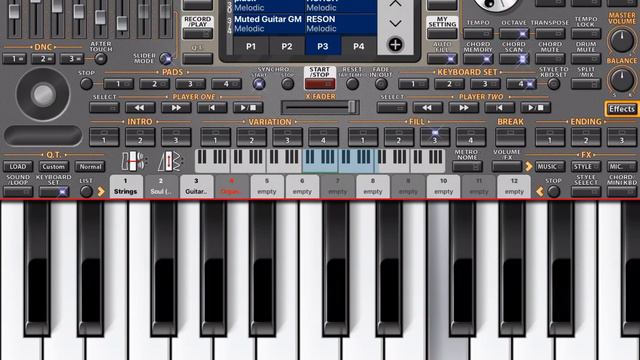Enable Drum Mute
Viewport: 640px width, 360px height.
(586, 59)
